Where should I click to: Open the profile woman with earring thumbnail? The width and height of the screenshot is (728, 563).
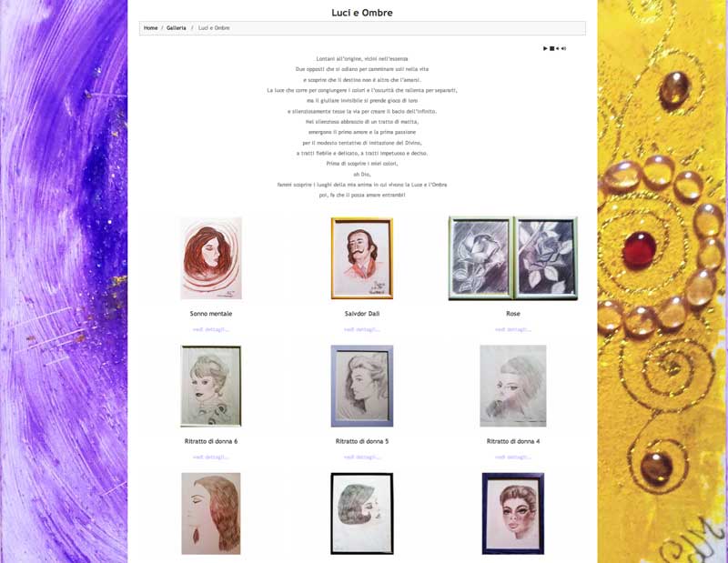211,513
